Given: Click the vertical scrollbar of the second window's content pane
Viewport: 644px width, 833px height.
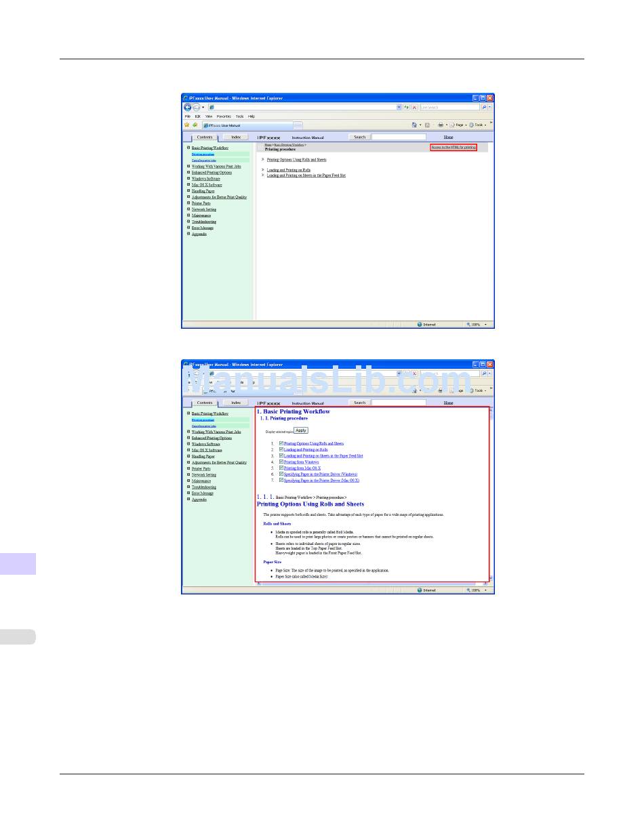Looking at the screenshot, I should click(x=491, y=494).
